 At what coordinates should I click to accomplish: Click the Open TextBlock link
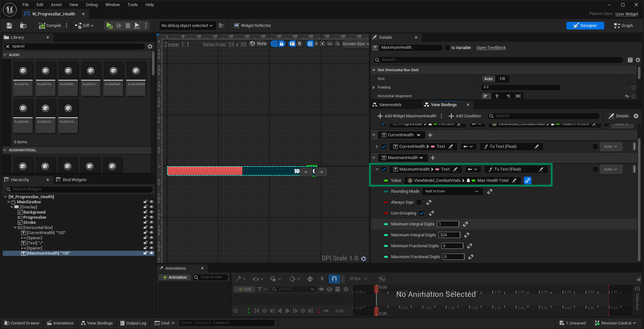click(491, 48)
